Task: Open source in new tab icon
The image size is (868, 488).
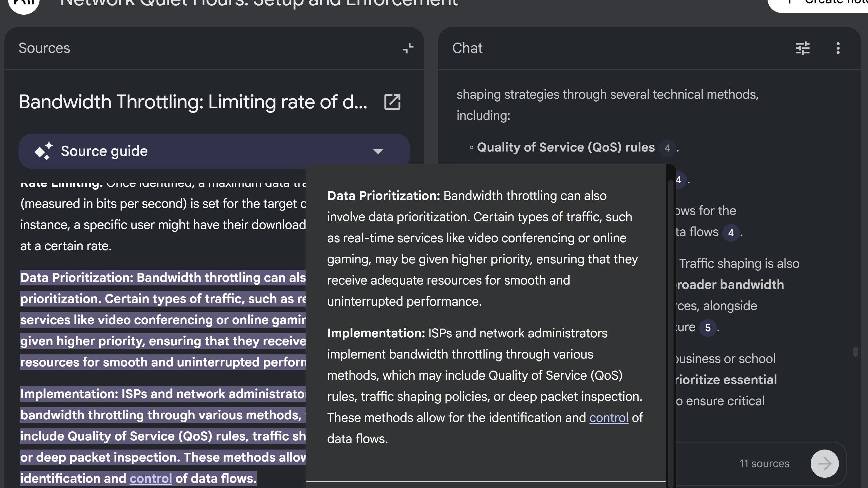Action: [x=392, y=102]
